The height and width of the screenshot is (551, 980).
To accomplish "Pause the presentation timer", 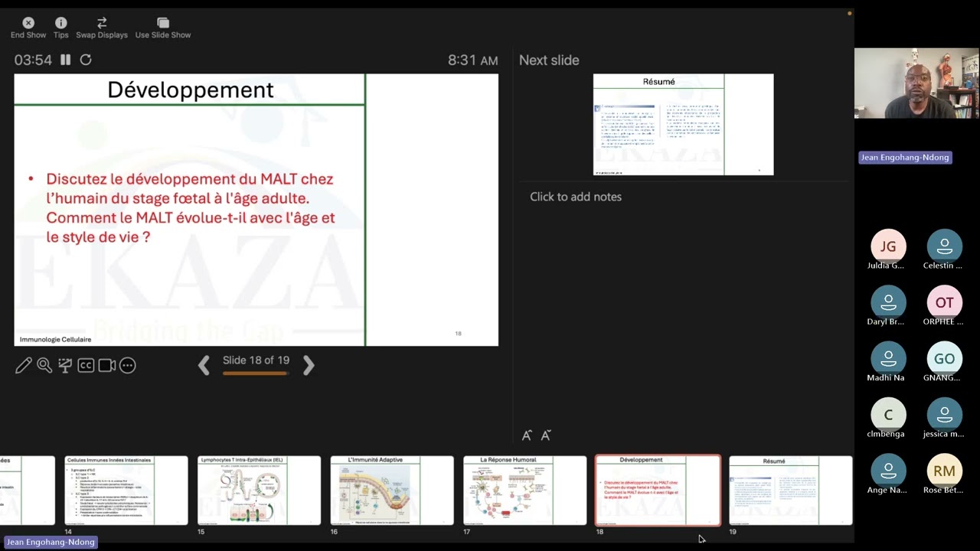I will 66,60.
